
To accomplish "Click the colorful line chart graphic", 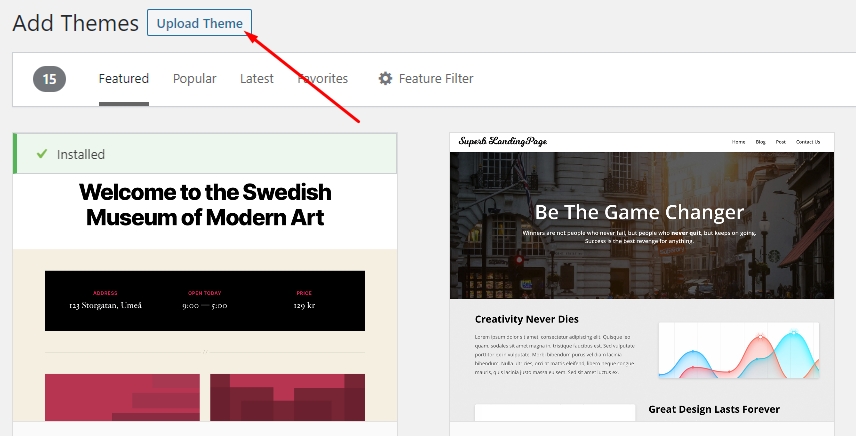I will (x=738, y=351).
